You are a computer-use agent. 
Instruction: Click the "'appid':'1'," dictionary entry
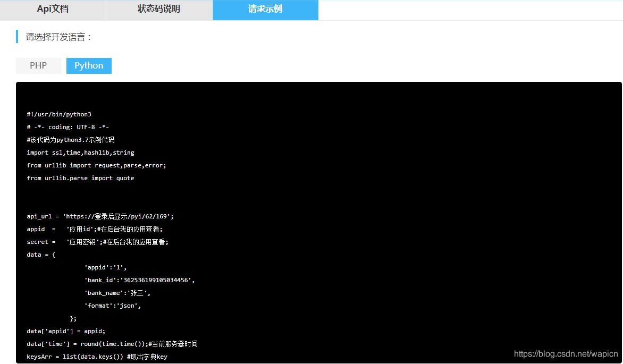click(105, 267)
